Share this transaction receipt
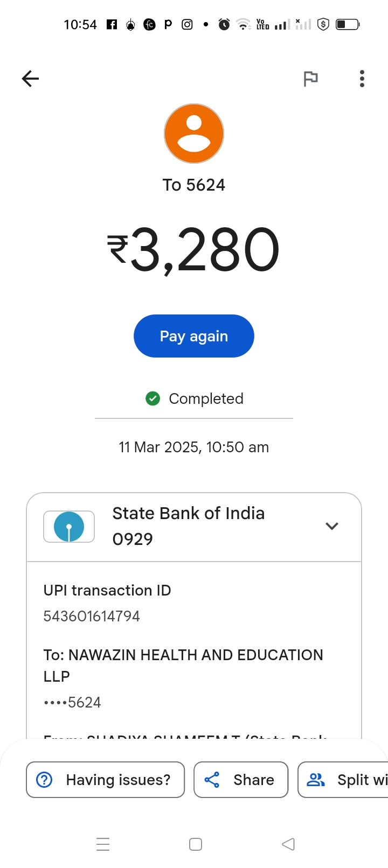388x868 pixels. [x=241, y=780]
